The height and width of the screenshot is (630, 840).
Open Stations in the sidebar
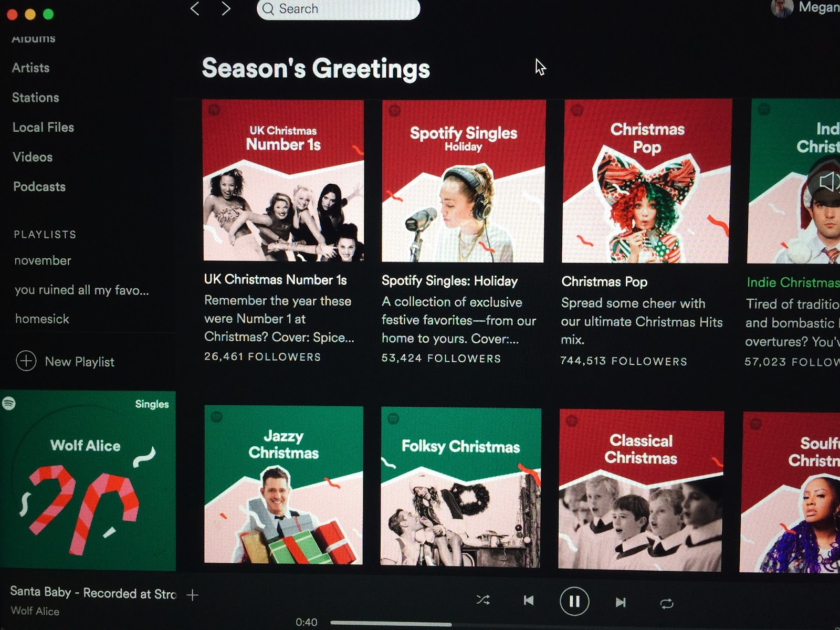coord(36,98)
